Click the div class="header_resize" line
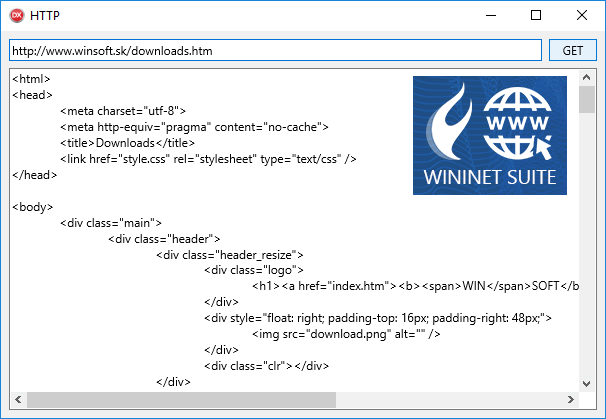 click(230, 255)
